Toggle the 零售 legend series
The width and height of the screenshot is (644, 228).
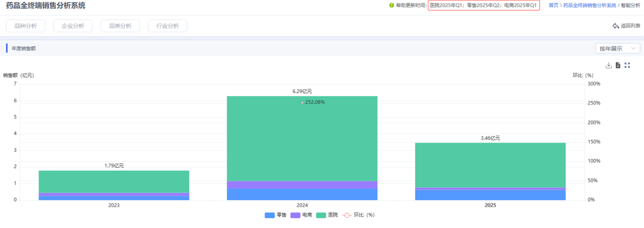point(275,215)
